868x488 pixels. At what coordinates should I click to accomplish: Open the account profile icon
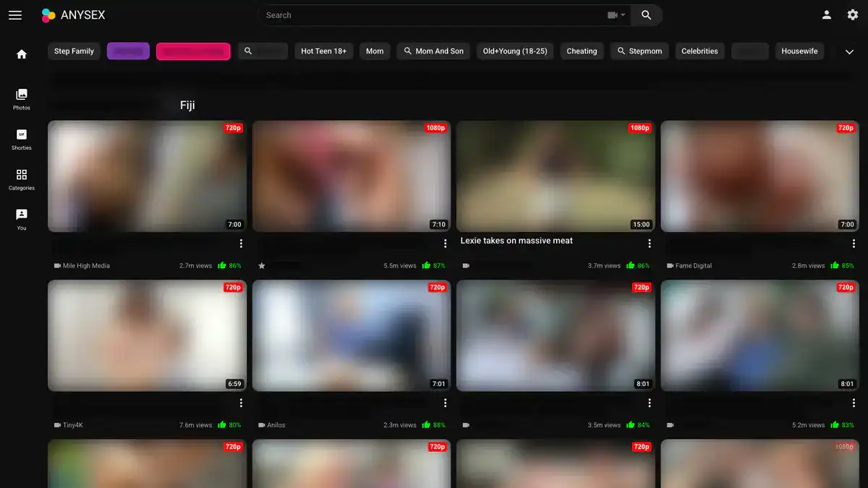point(827,15)
